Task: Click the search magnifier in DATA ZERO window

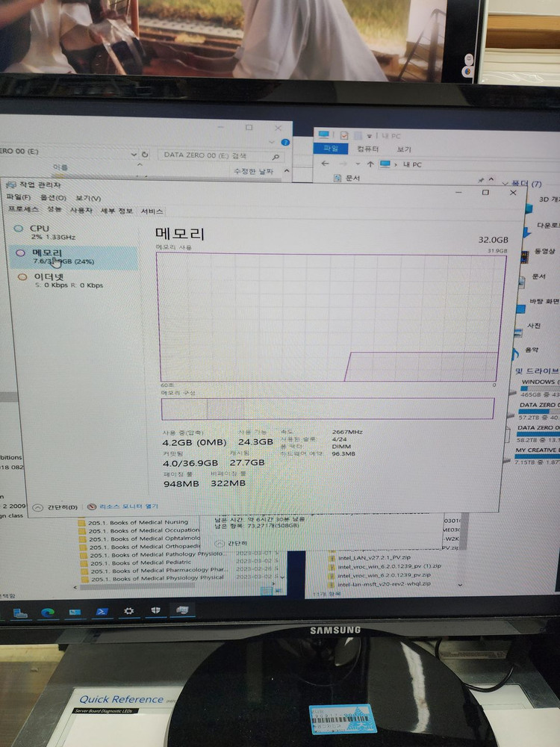Action: point(276,156)
